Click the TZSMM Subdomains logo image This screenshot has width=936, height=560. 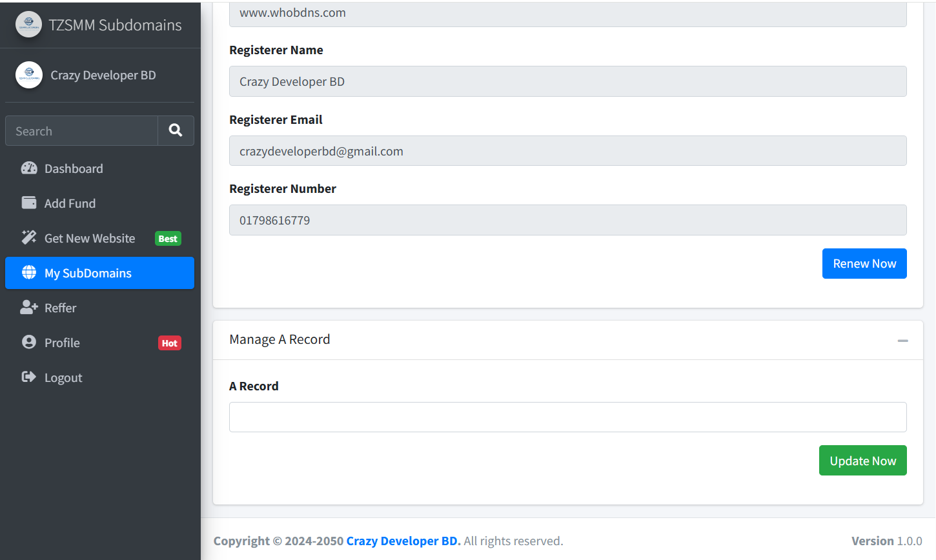point(28,25)
